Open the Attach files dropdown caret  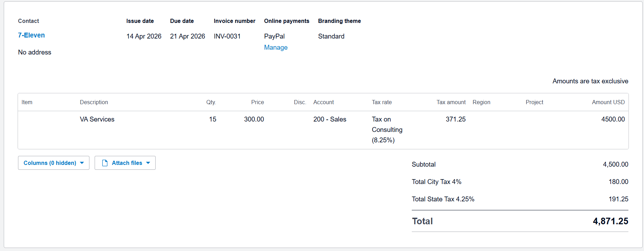click(148, 163)
